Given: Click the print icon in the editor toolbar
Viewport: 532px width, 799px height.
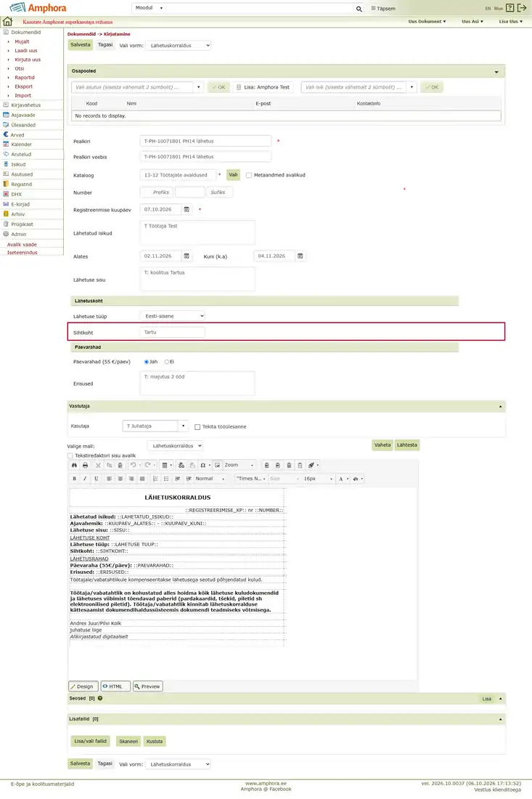Looking at the screenshot, I should (85, 465).
